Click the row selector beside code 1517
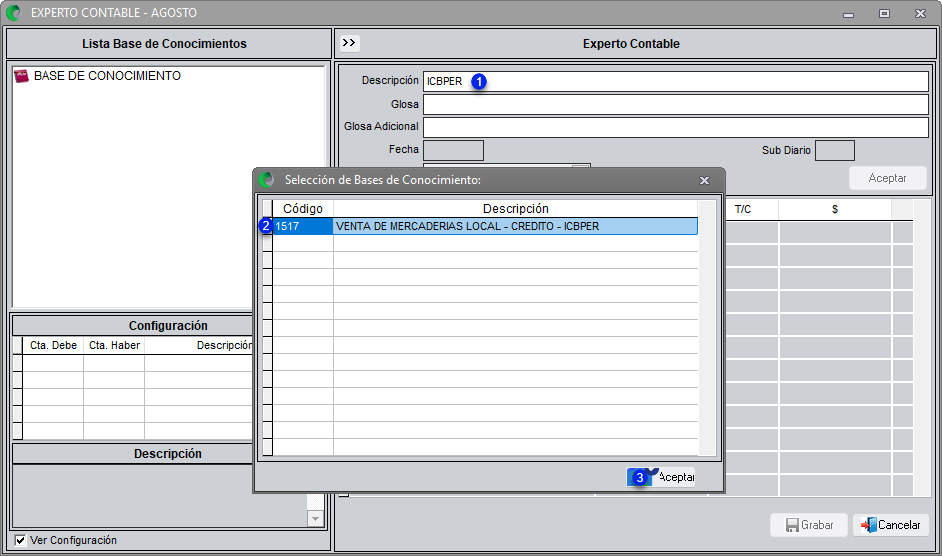942x556 pixels. click(x=268, y=226)
